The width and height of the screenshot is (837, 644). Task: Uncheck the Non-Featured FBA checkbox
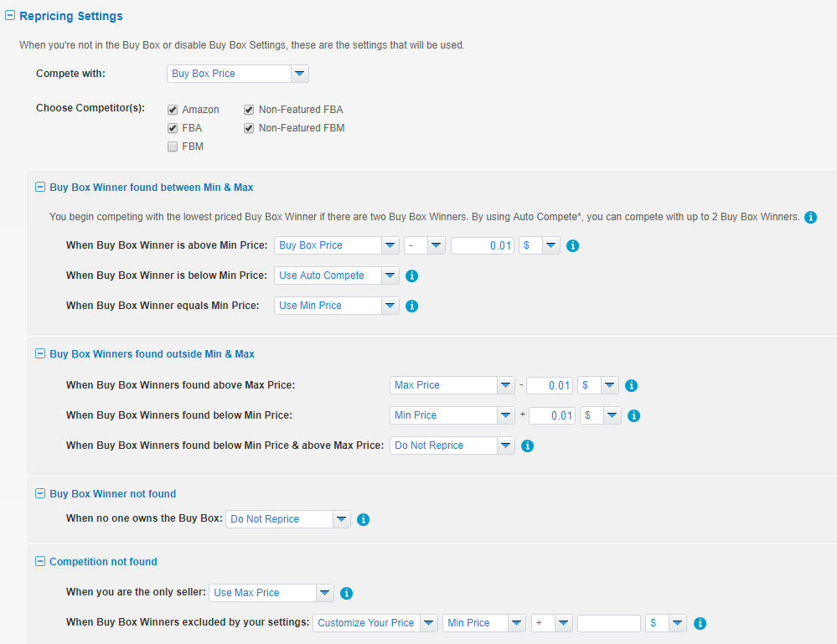[249, 110]
